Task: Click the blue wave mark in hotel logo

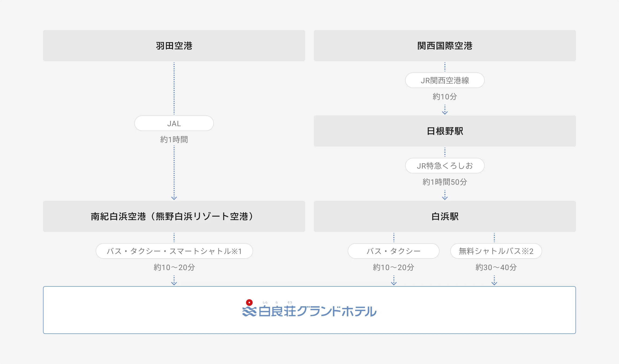Action: click(x=249, y=312)
